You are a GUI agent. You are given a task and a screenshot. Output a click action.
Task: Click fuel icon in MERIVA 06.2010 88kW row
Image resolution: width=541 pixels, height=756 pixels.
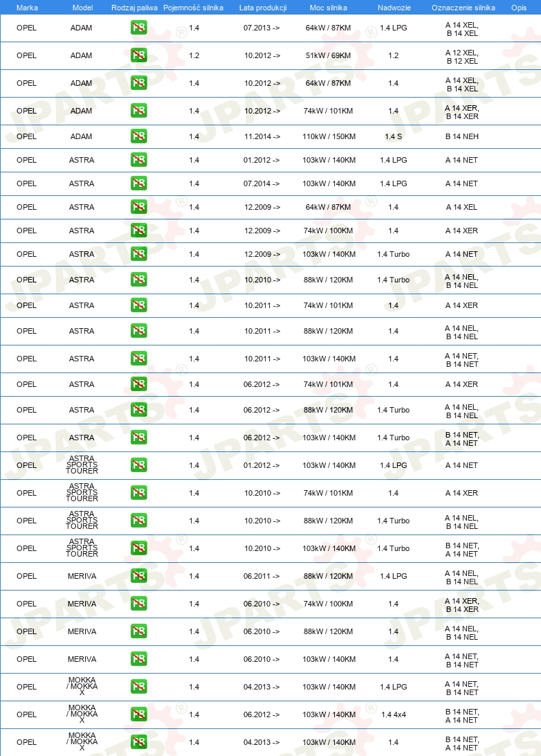139,631
